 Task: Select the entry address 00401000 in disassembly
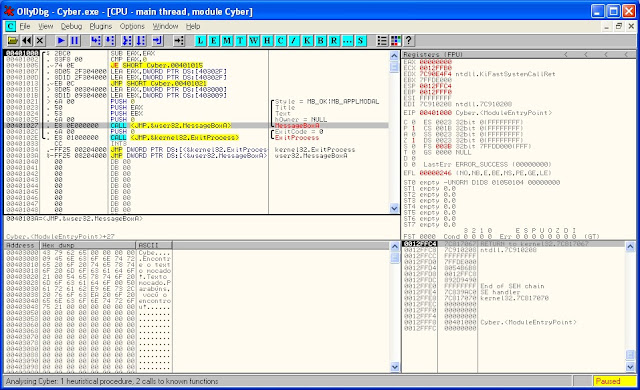(22, 53)
